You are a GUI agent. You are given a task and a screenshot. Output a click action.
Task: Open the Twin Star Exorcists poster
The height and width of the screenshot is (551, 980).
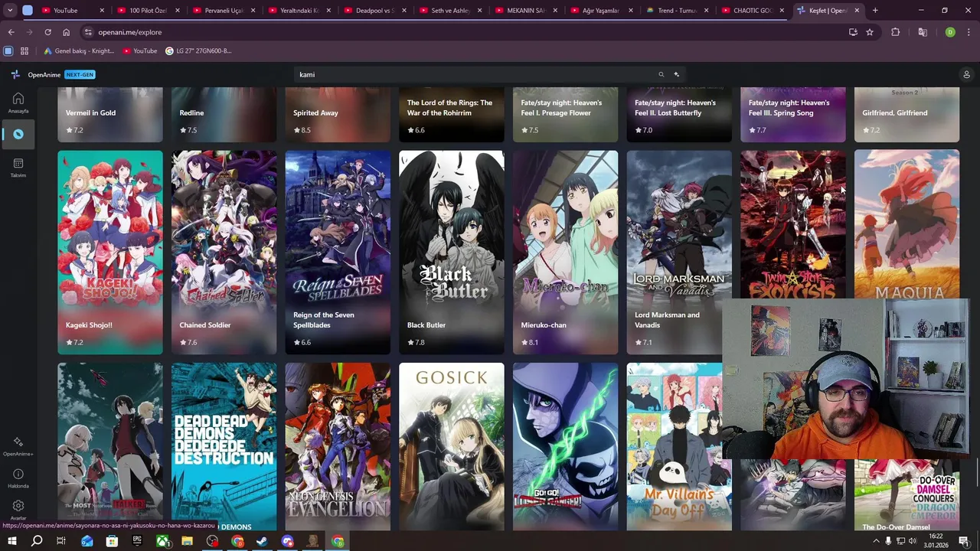pos(792,223)
